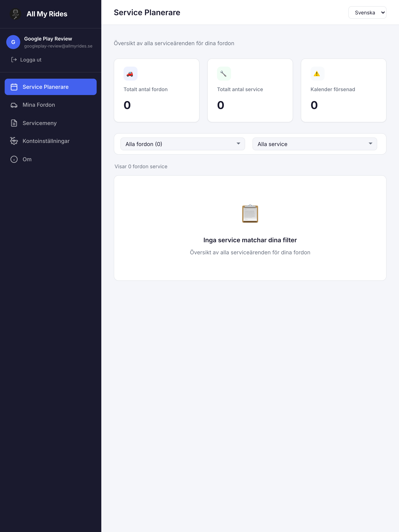This screenshot has width=399, height=532.
Task: Open Kontoinställningar
Action: click(50, 141)
